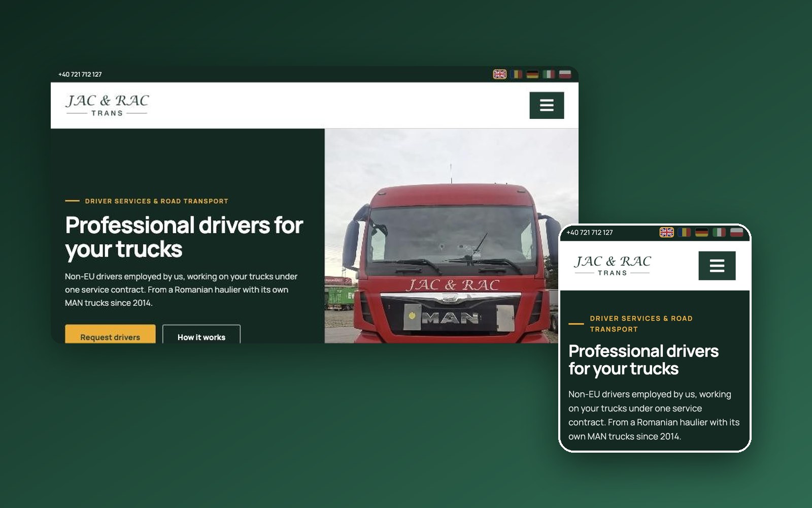812x508 pixels.
Task: Open the hamburger menu in the desktop view
Action: [547, 105]
